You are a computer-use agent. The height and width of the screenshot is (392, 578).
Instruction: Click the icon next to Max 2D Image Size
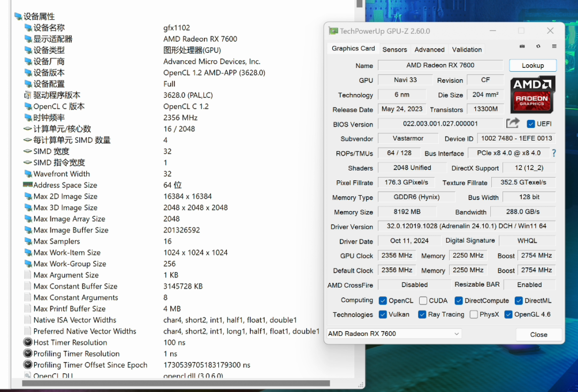click(28, 196)
